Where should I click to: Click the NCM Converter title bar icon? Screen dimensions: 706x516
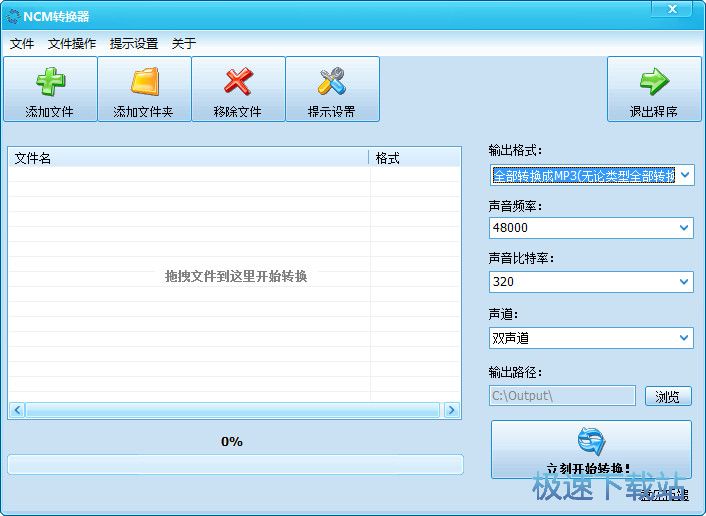point(12,16)
